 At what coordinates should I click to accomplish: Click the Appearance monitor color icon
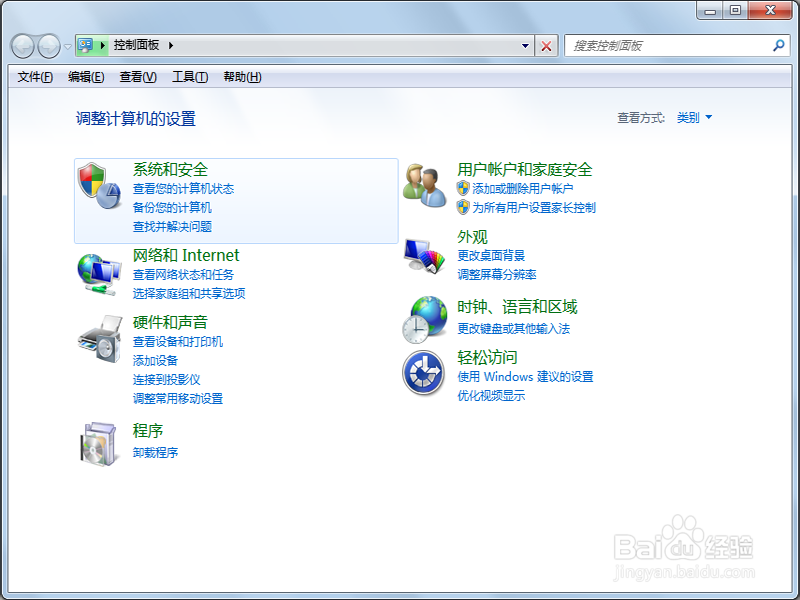coord(424,256)
